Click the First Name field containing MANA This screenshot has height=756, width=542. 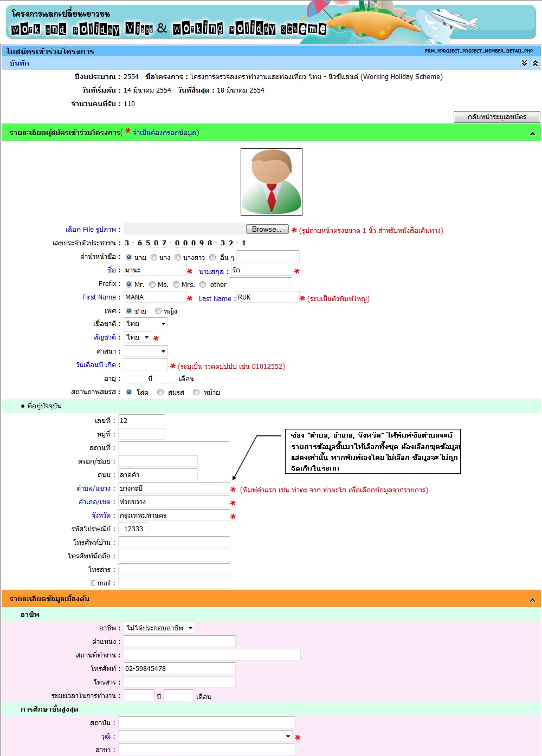(155, 297)
